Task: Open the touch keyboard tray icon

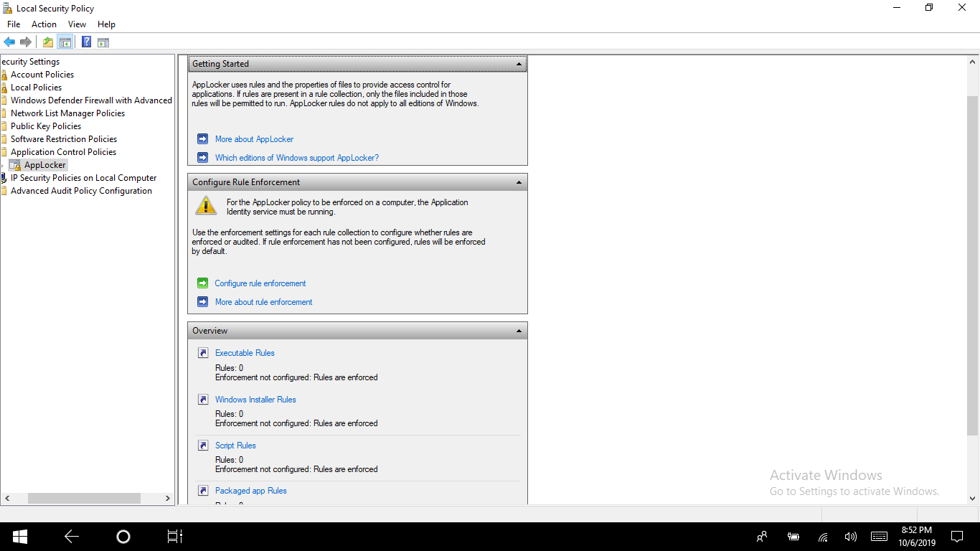Action: coord(879,537)
